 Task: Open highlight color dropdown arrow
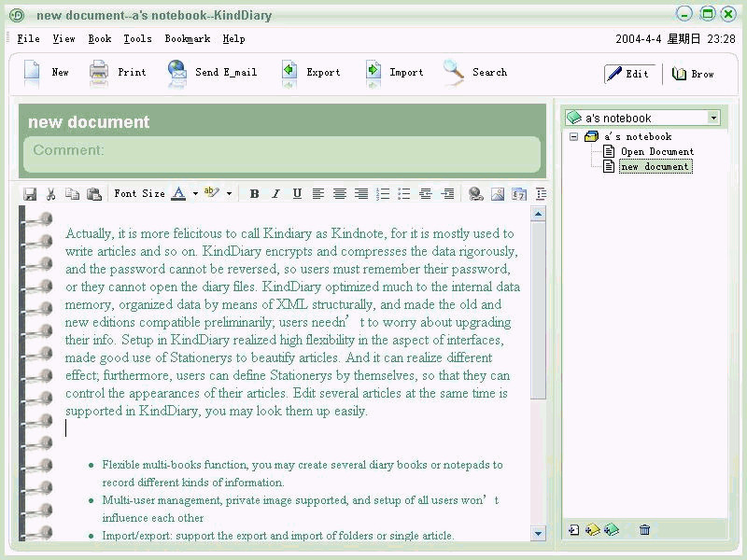(x=229, y=194)
